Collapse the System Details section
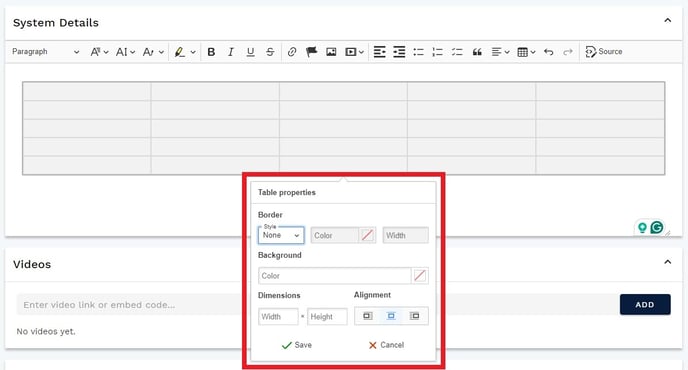The height and width of the screenshot is (370, 688). (667, 20)
